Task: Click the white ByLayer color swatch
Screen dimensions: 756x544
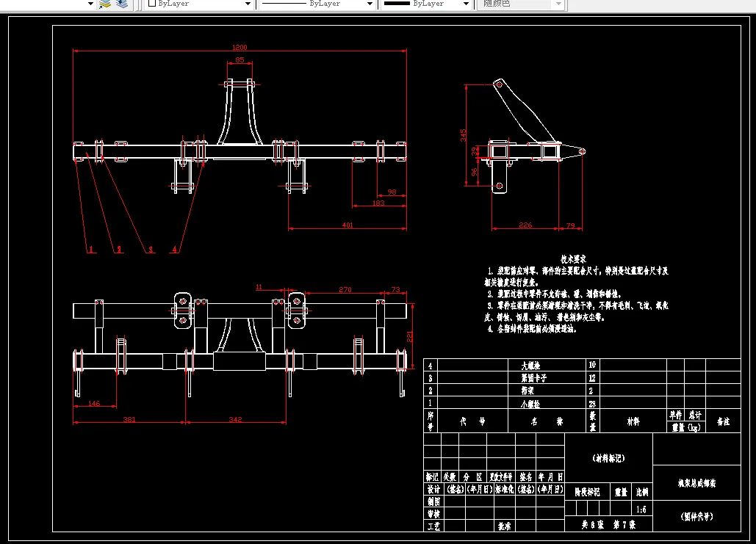Action: pyautogui.click(x=152, y=3)
